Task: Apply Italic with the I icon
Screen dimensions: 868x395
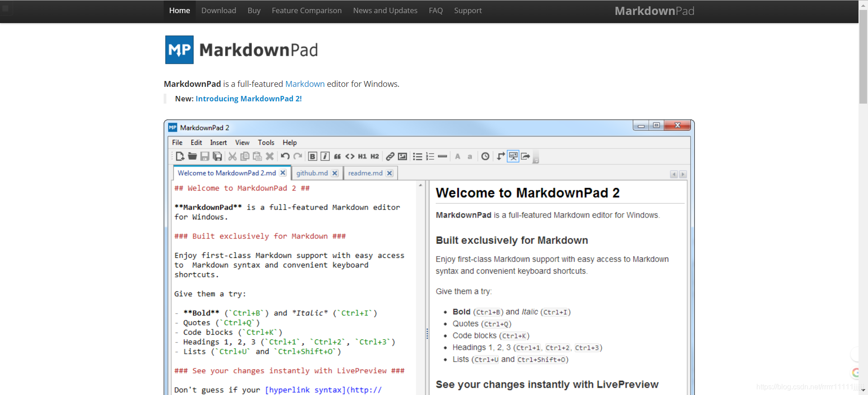Action: click(x=325, y=157)
